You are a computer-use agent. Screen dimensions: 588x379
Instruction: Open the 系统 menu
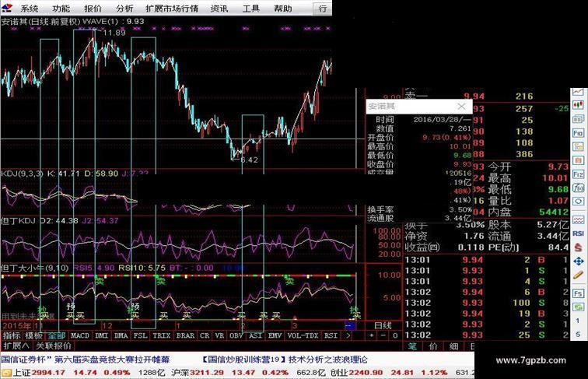29,8
